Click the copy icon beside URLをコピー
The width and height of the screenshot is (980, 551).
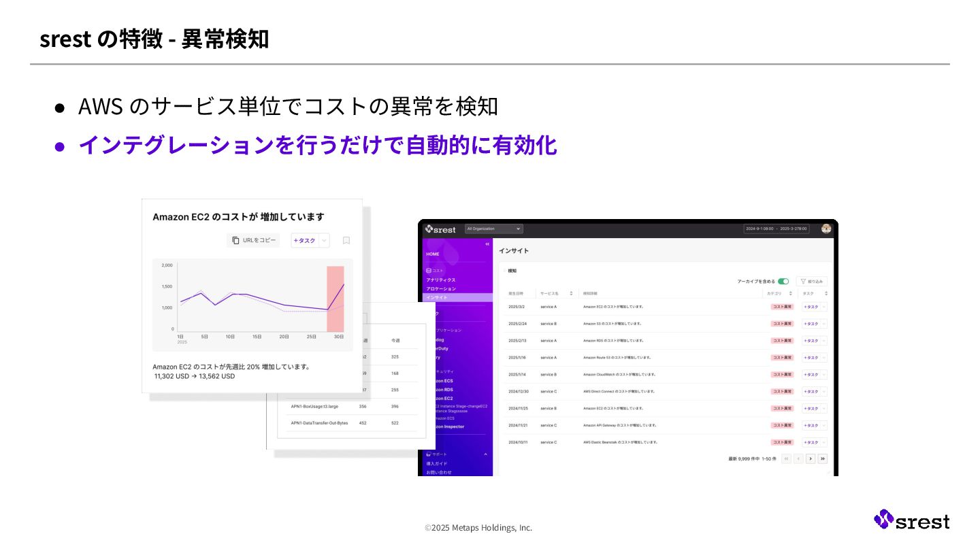pos(235,240)
